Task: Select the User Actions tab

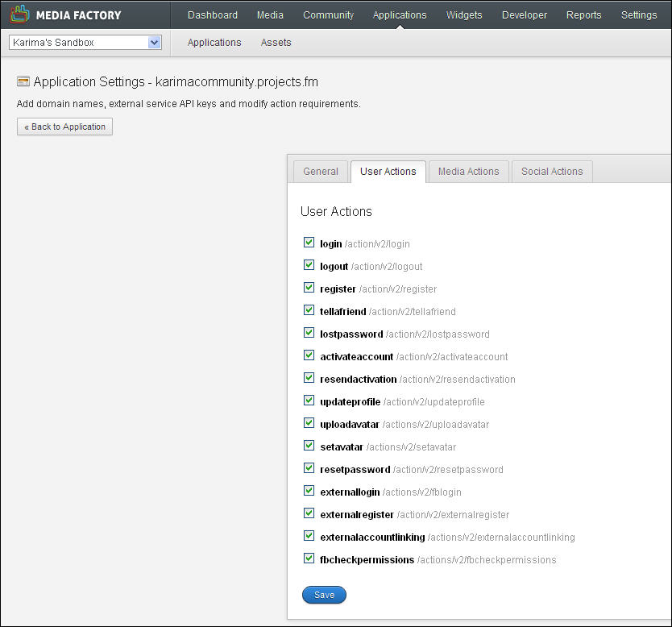Action: (x=388, y=172)
